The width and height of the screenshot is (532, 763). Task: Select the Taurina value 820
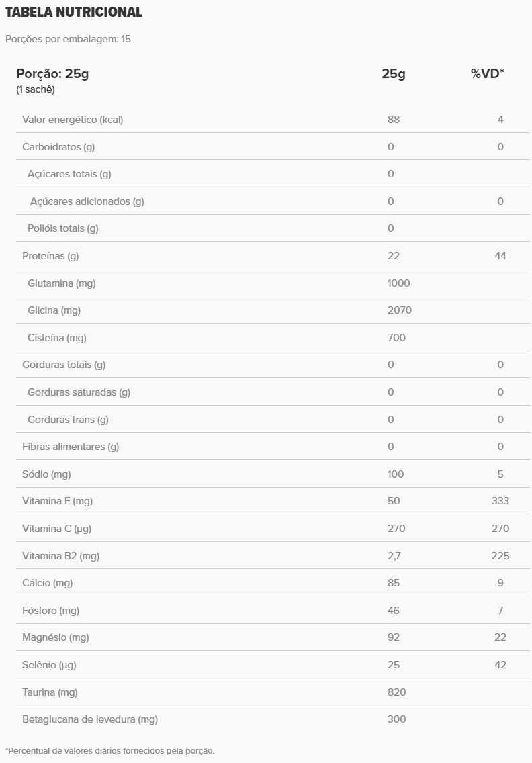(x=396, y=692)
